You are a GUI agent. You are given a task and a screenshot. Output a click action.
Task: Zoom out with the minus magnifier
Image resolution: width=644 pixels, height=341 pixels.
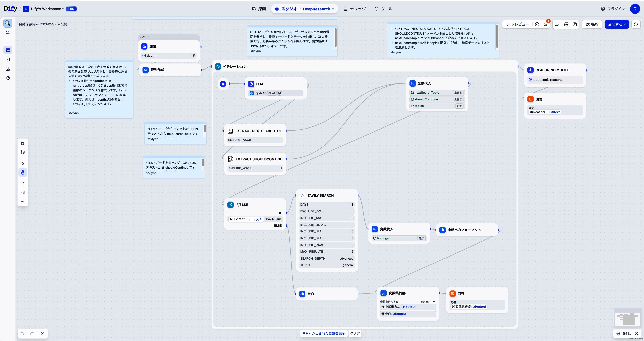coord(618,334)
